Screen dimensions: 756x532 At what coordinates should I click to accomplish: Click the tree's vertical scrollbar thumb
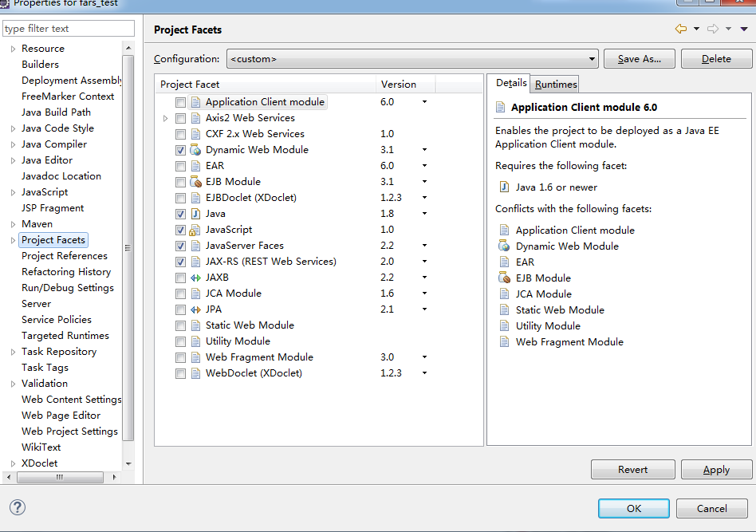pyautogui.click(x=128, y=248)
